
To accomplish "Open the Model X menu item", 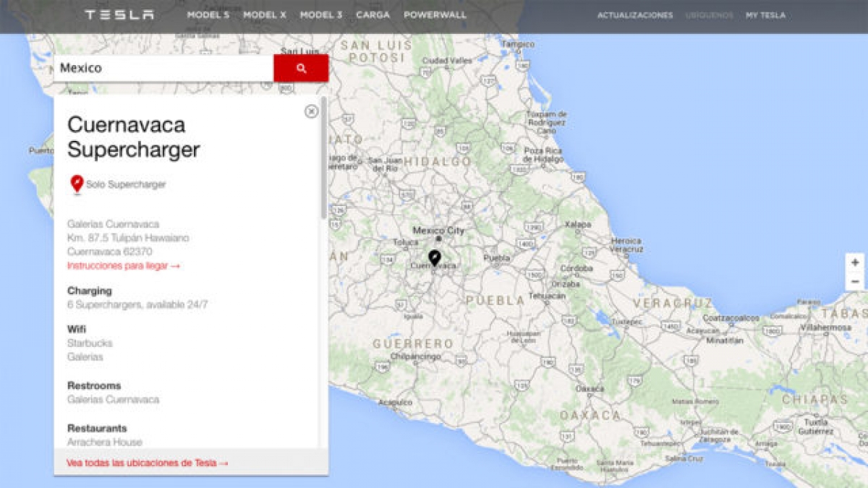I will point(265,14).
